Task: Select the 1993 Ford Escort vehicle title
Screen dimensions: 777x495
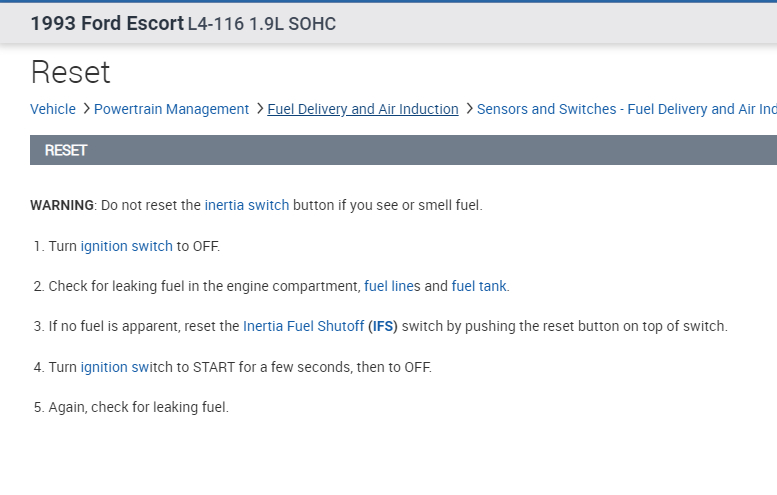Action: pos(107,23)
